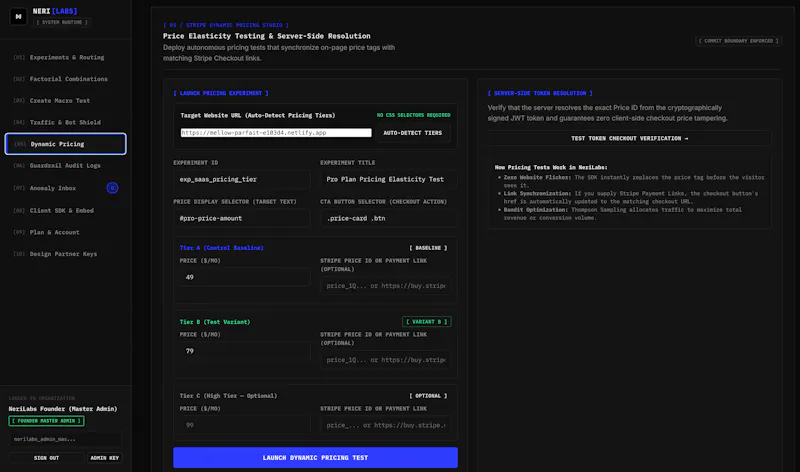The height and width of the screenshot is (472, 800).
Task: Select Dynamic Pricing menu item
Action: [65, 144]
